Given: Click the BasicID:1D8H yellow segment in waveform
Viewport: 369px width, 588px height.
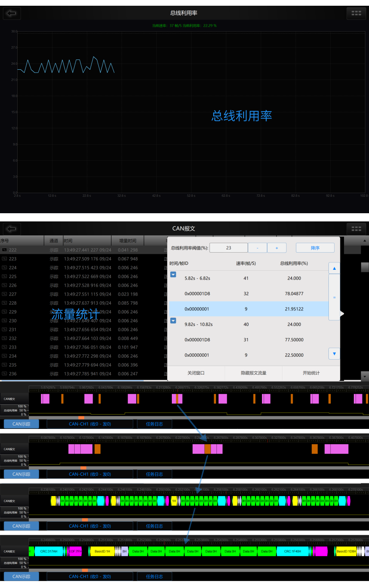Looking at the screenshot, I should (346, 552).
